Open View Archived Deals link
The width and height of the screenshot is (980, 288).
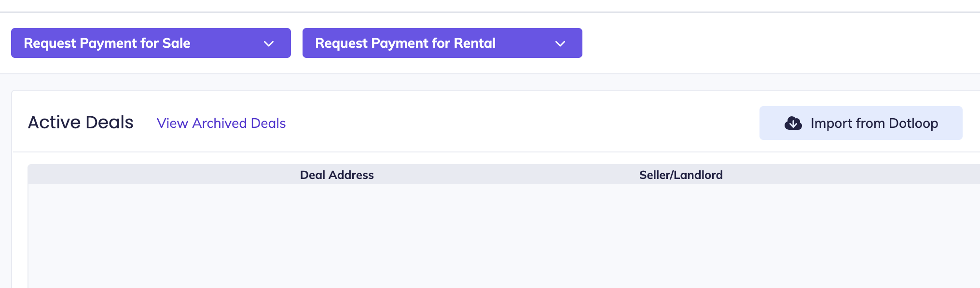pos(221,123)
